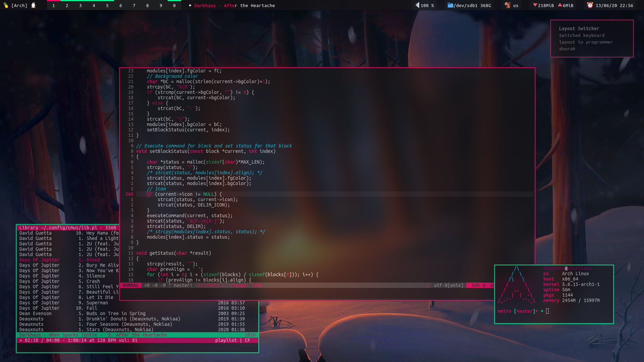Click the blue folder disk icon
644x362 pixels.
(x=450, y=5)
